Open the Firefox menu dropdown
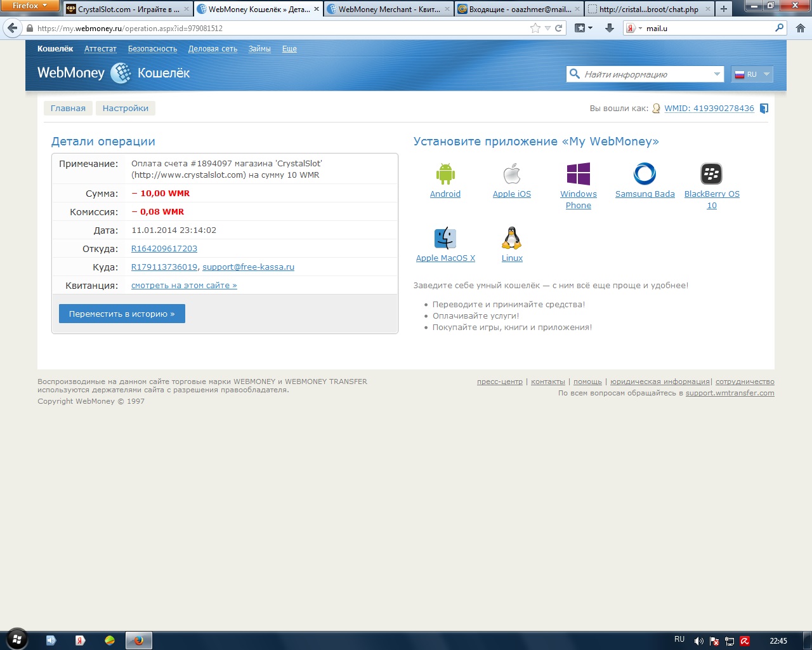 click(x=30, y=6)
